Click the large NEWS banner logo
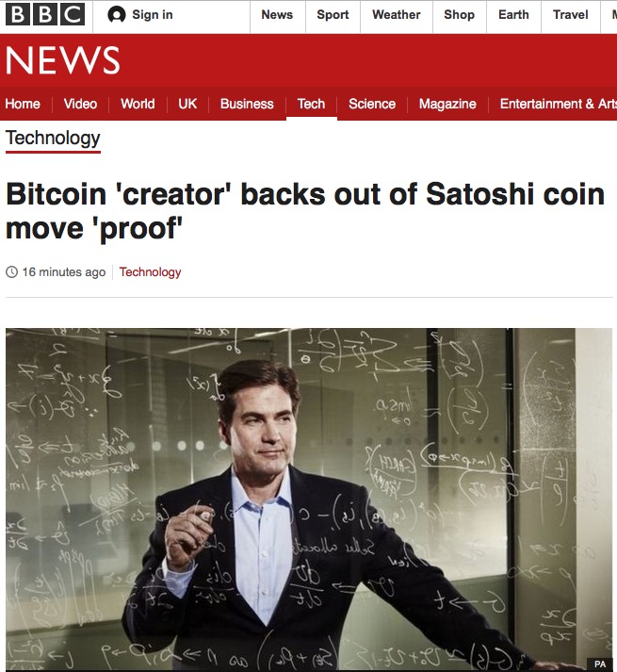The image size is (617, 672). pos(62,60)
